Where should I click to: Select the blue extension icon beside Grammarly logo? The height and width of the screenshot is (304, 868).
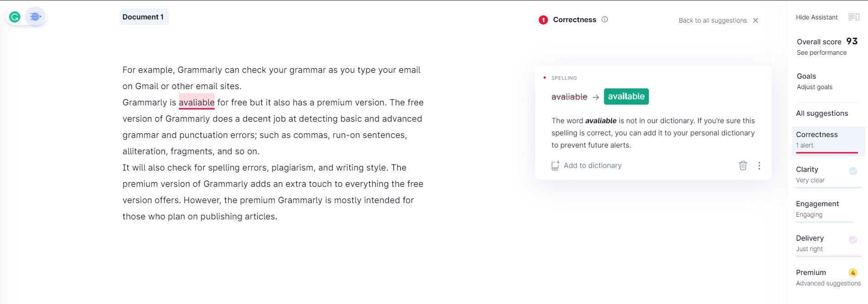[35, 16]
